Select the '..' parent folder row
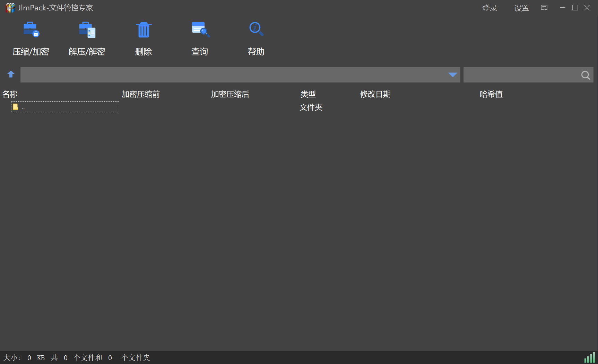Image resolution: width=598 pixels, height=364 pixels. pos(65,107)
